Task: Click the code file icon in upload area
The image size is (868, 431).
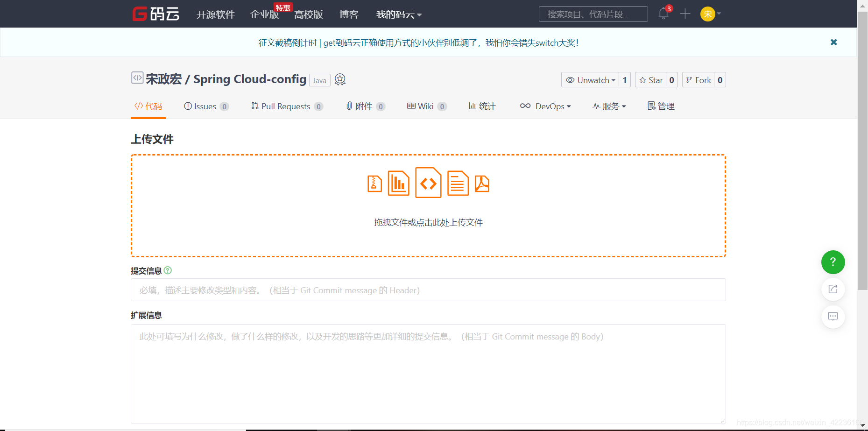Action: click(428, 183)
